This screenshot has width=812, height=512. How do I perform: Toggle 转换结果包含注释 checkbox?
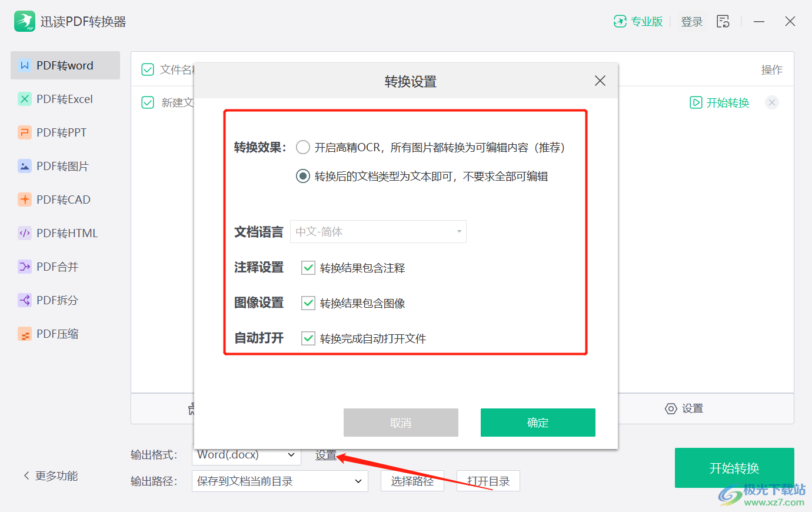point(308,268)
